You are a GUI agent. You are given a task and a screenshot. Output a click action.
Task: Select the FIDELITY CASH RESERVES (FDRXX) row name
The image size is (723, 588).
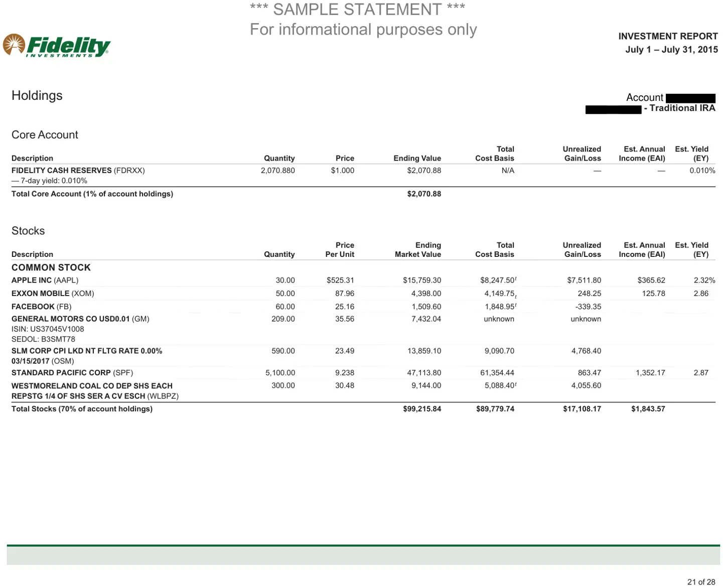point(78,171)
